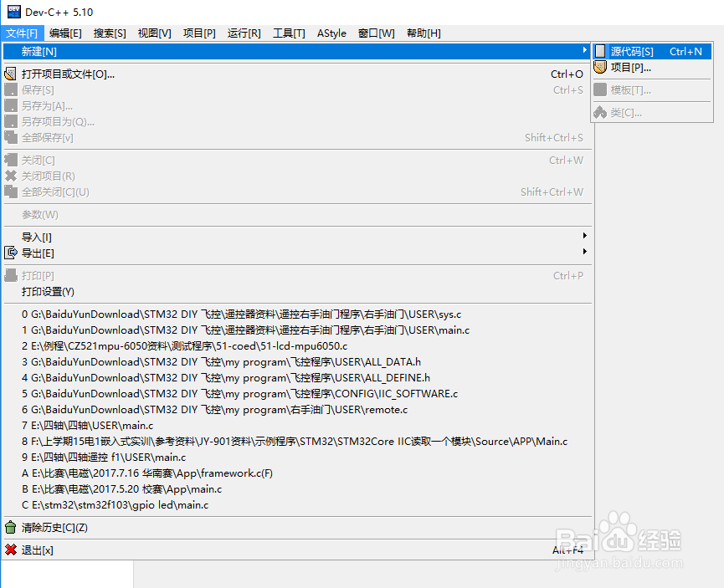Choose 源代码[S] in the submenu
724x588 pixels.
652,51
